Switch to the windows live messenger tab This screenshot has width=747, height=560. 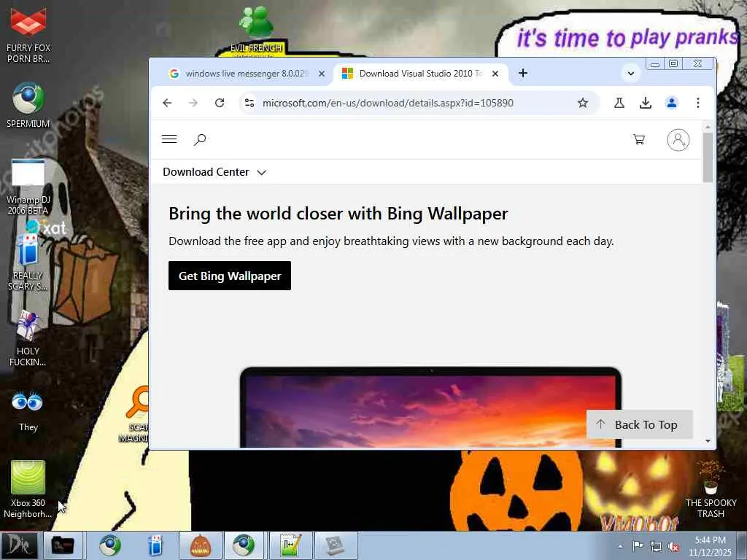coord(245,74)
